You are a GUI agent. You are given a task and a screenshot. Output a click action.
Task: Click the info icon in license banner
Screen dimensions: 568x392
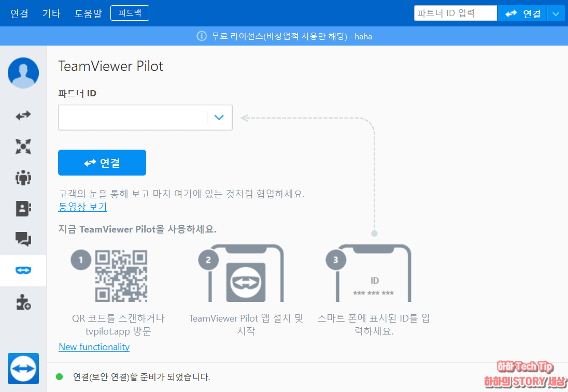point(202,36)
